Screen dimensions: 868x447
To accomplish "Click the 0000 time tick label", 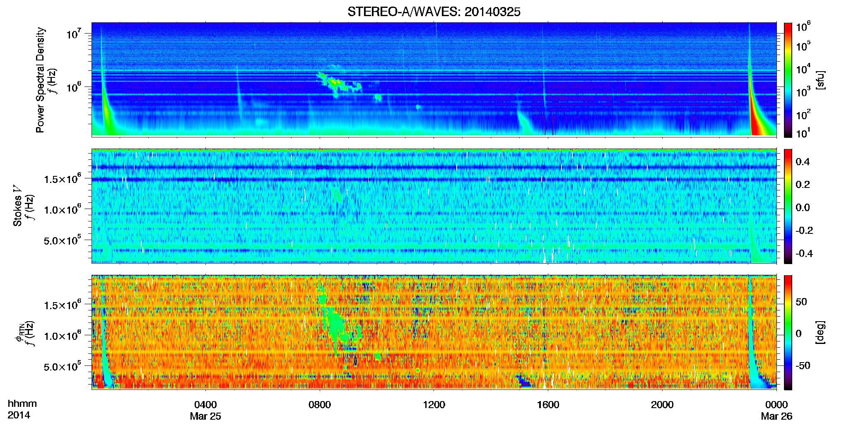I will click(x=776, y=404).
